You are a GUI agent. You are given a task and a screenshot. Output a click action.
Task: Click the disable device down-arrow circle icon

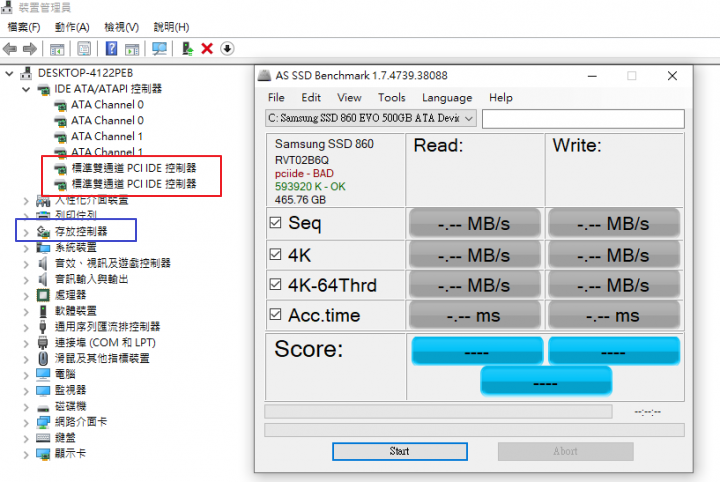pyautogui.click(x=227, y=49)
